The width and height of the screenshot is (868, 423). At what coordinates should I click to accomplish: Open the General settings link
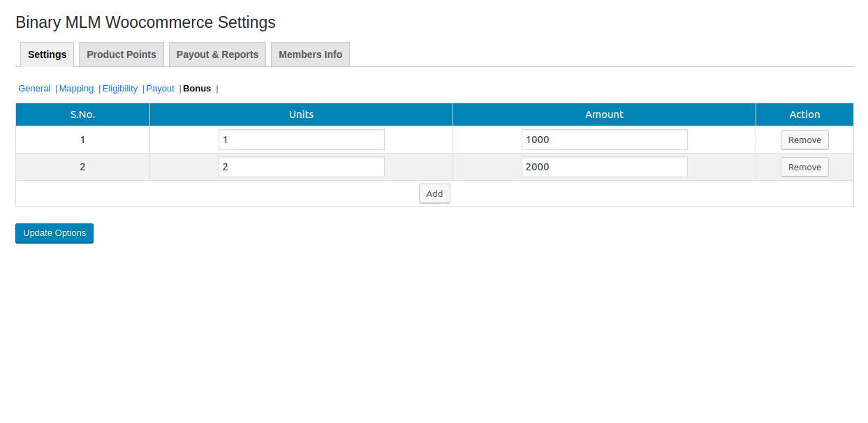coord(34,89)
